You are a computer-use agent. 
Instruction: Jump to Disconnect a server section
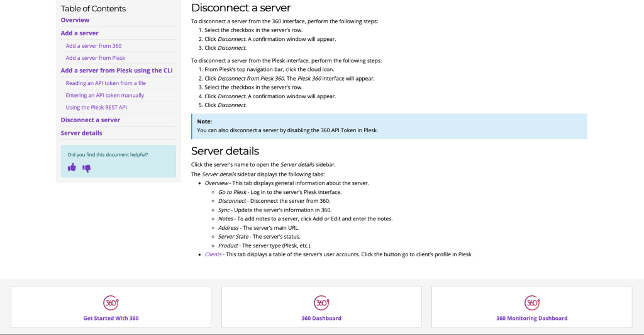[x=90, y=120]
